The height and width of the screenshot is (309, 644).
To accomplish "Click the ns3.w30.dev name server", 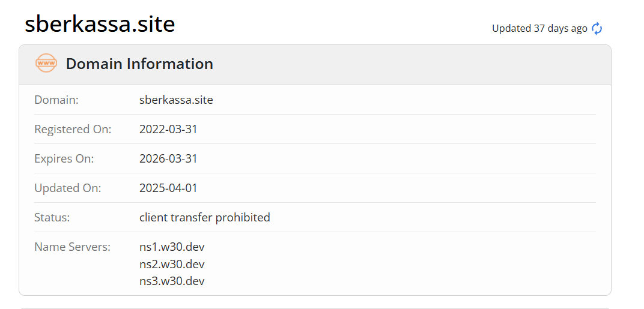I will click(x=172, y=281).
